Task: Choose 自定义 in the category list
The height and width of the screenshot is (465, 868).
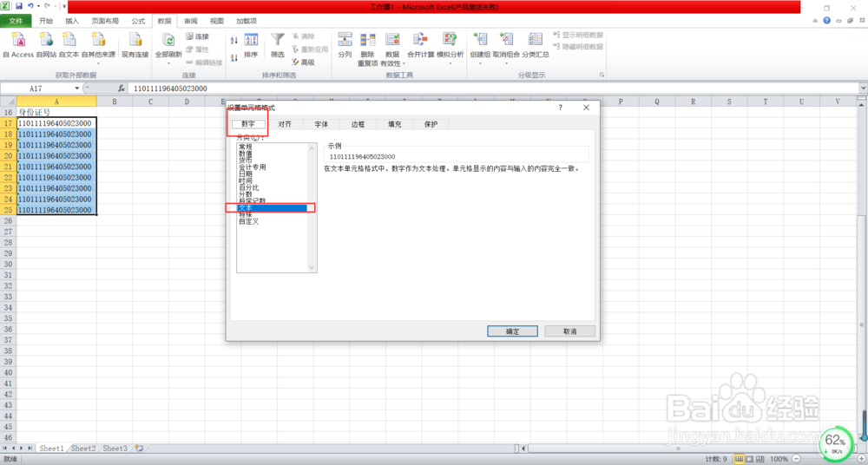Action: click(x=248, y=221)
